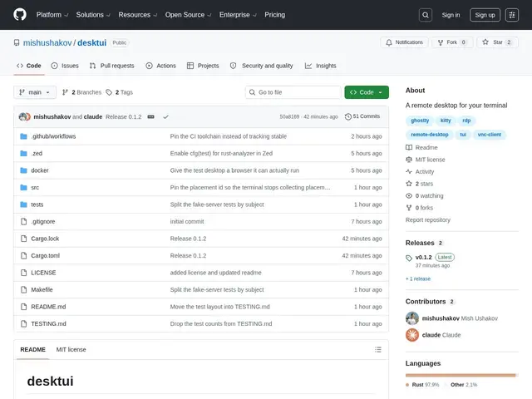Click the Sign up button
Viewport: 532px width, 399px height.
click(x=485, y=15)
